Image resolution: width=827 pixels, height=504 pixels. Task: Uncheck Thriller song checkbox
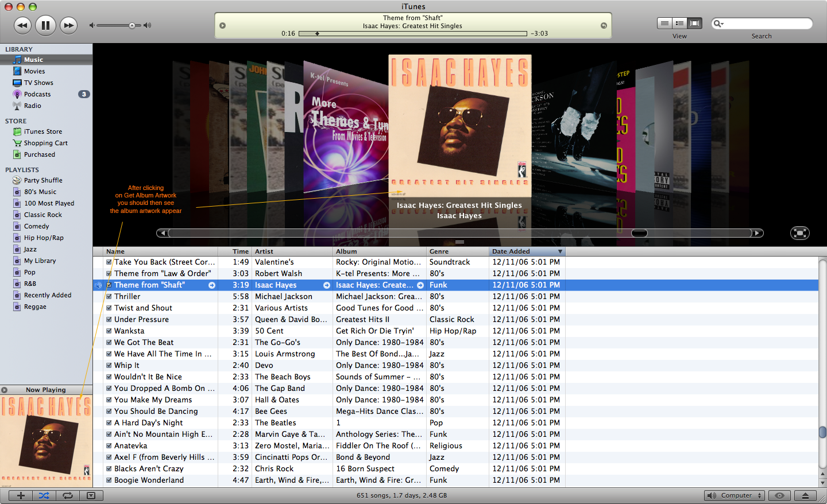coord(109,296)
